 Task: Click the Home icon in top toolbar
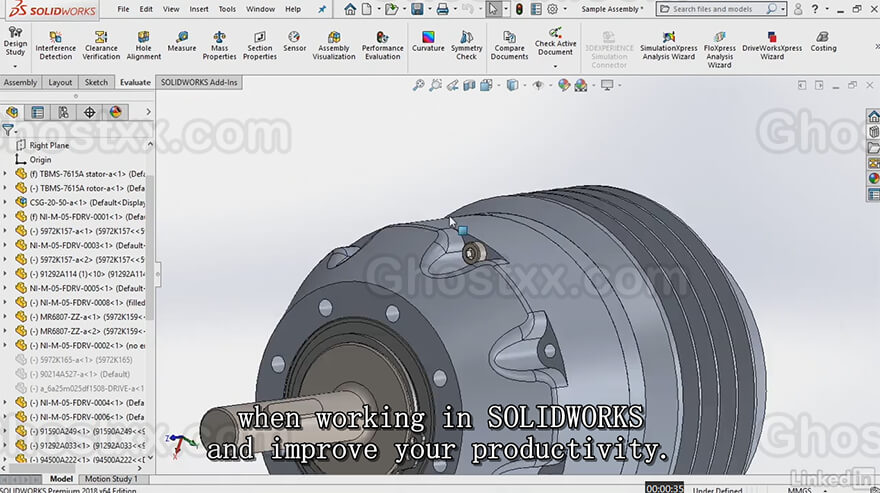tap(350, 9)
